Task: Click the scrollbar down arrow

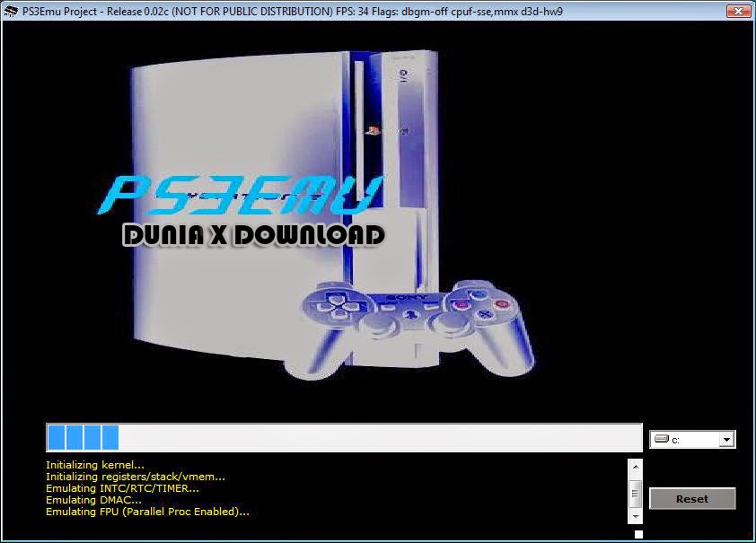Action: [635, 517]
